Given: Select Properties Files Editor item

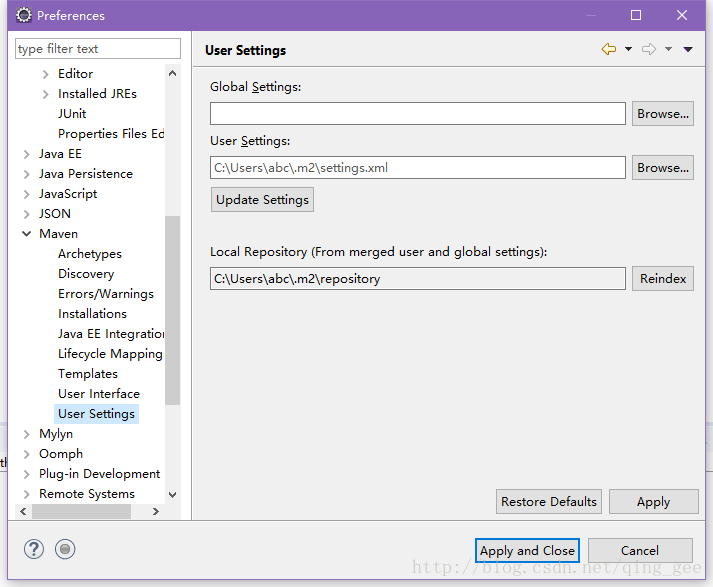Looking at the screenshot, I should [x=111, y=134].
